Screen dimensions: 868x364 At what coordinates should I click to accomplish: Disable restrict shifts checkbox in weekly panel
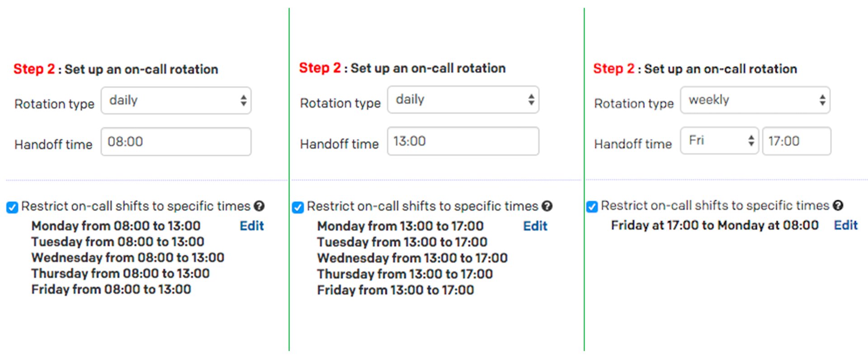pyautogui.click(x=591, y=206)
